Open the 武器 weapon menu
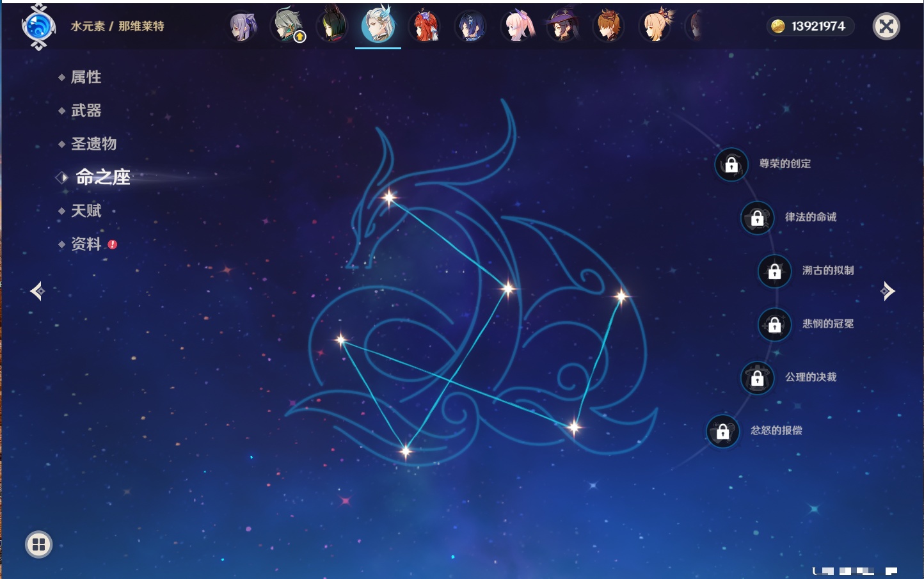This screenshot has width=924, height=579. coord(86,111)
